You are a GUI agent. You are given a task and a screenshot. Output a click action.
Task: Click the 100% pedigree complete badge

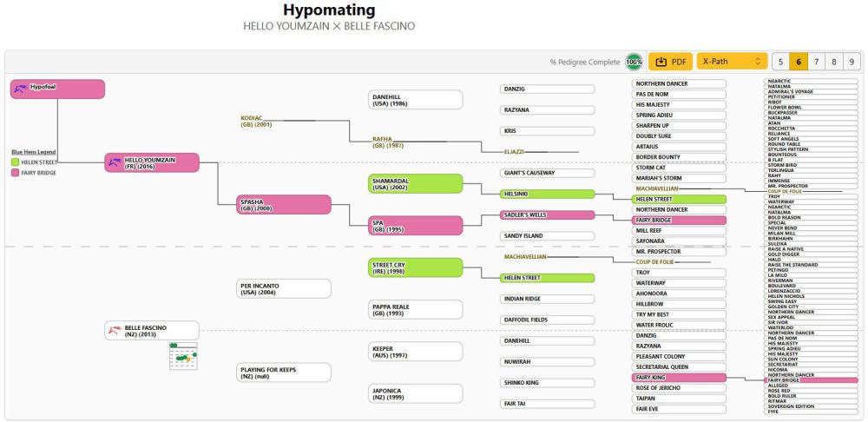634,62
